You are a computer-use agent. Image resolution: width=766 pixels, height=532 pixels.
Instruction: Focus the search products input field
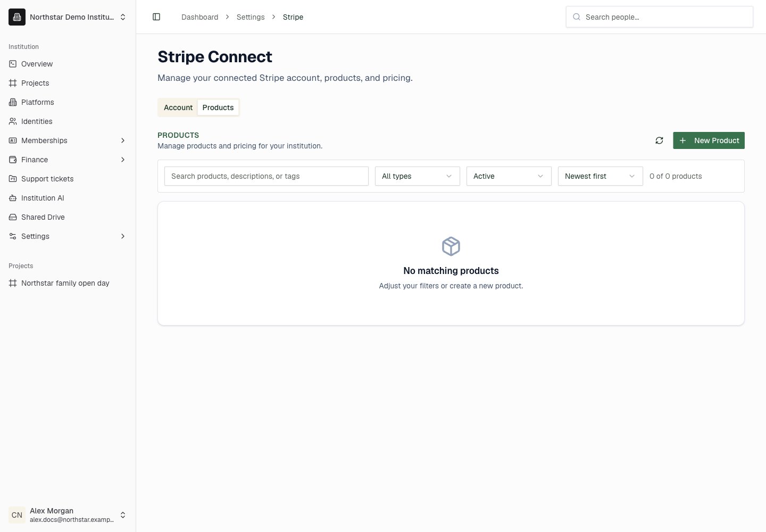pos(267,176)
